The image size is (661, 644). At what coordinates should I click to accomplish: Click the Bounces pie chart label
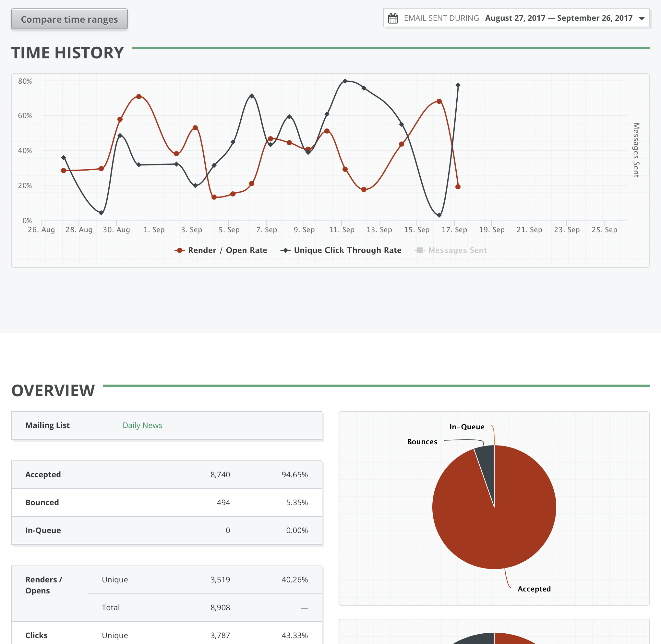(x=422, y=442)
